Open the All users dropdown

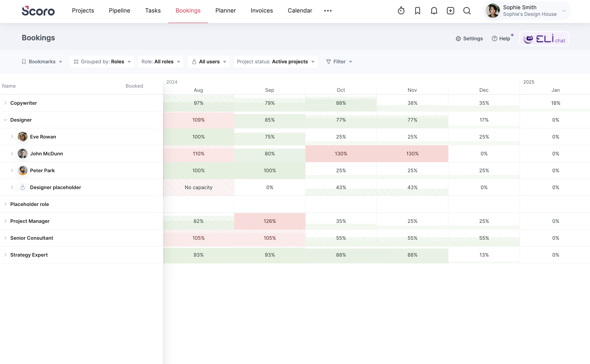point(209,62)
